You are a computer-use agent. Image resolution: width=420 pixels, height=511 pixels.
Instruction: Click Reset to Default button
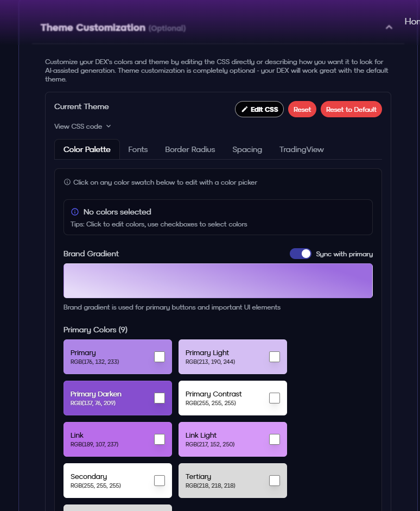point(351,110)
